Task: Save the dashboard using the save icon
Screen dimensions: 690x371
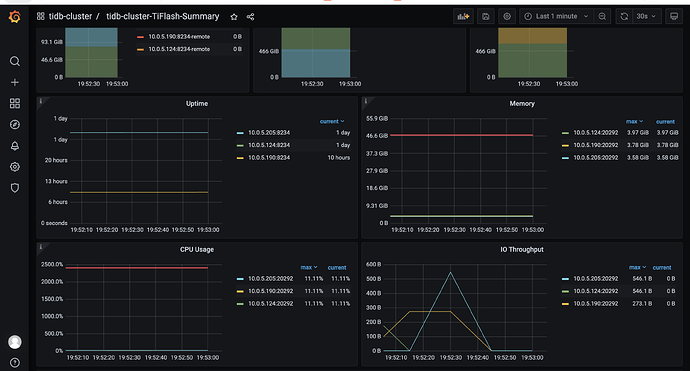Action: pyautogui.click(x=485, y=16)
